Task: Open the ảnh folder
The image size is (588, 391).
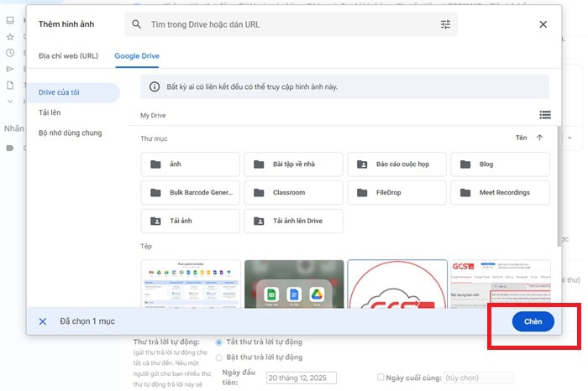Action: tap(190, 164)
